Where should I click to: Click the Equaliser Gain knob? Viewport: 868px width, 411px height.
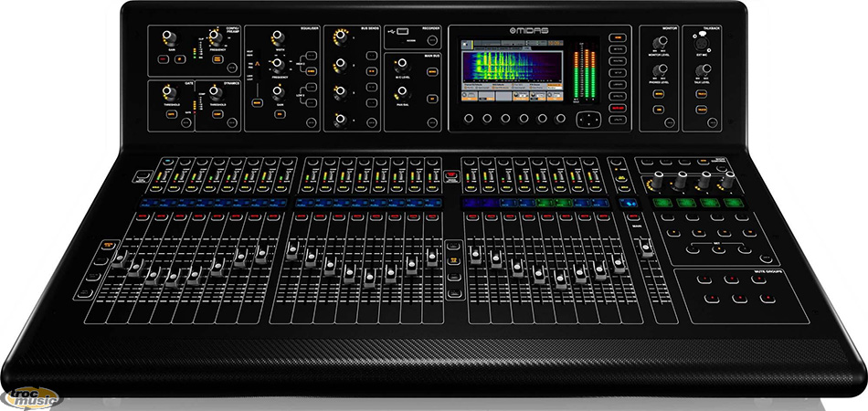(x=279, y=92)
